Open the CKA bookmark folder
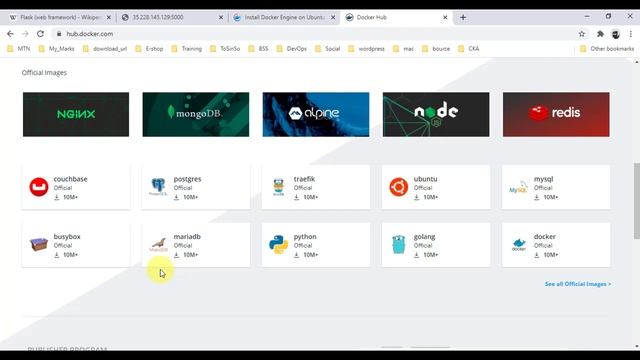This screenshot has height=360, width=640. tap(469, 49)
